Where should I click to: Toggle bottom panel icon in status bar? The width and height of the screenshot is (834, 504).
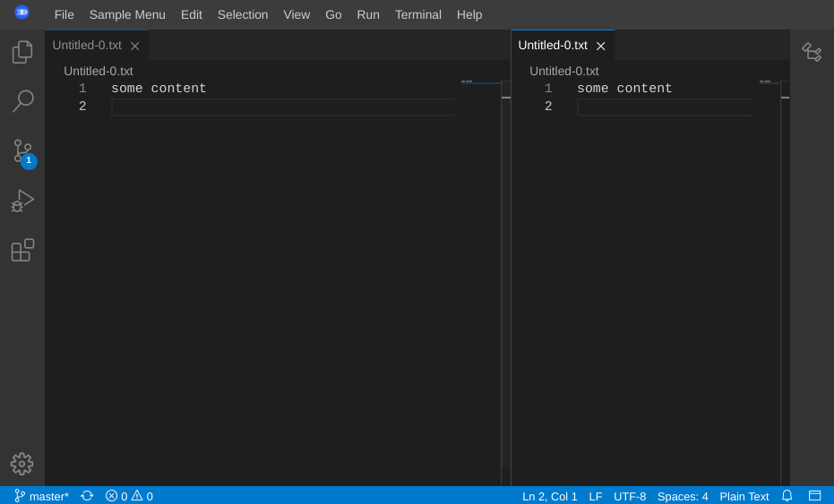click(x=815, y=496)
